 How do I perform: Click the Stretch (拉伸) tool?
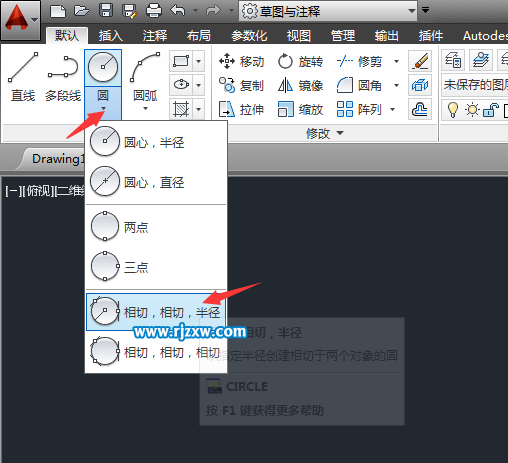[241, 109]
